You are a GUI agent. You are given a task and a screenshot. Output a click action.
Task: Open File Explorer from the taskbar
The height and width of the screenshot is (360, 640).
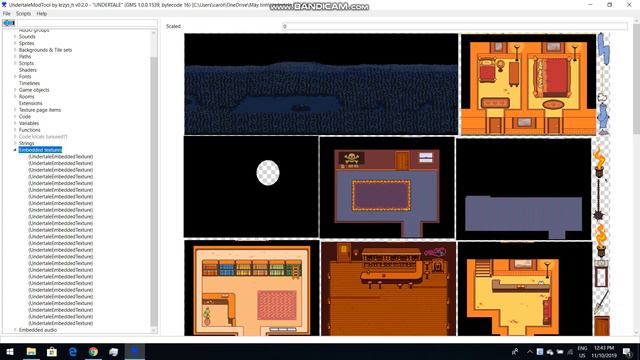click(x=31, y=352)
